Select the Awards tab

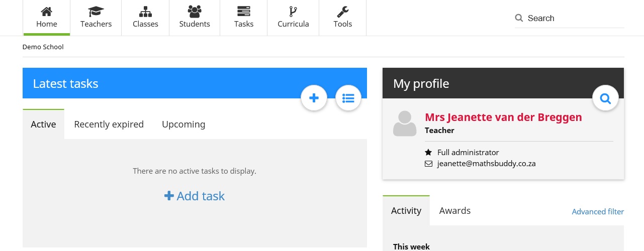pos(455,211)
